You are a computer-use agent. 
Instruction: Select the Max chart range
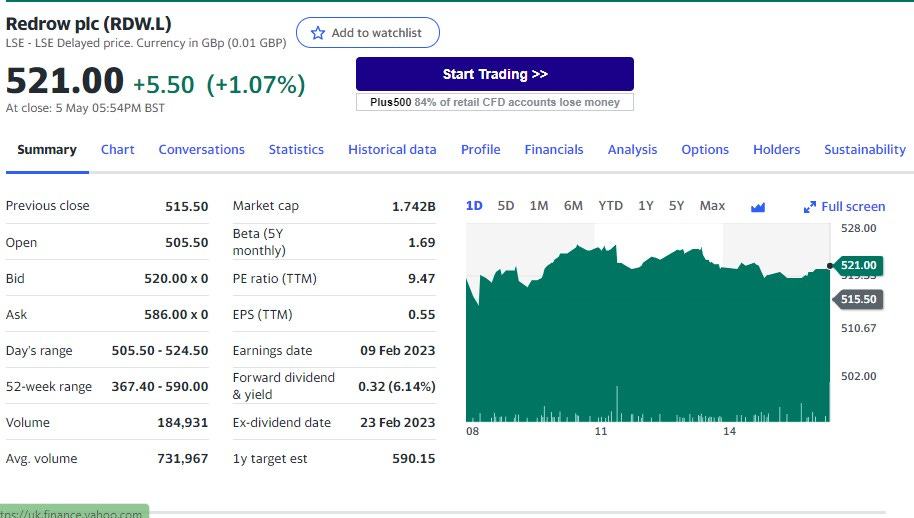click(x=712, y=206)
